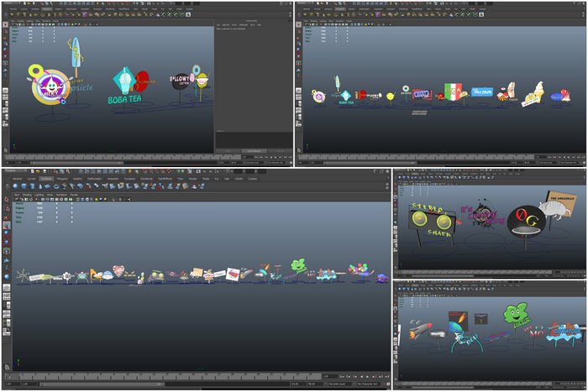Click current frame field in largest window
This screenshot has width=588, height=392.
[x=330, y=376]
